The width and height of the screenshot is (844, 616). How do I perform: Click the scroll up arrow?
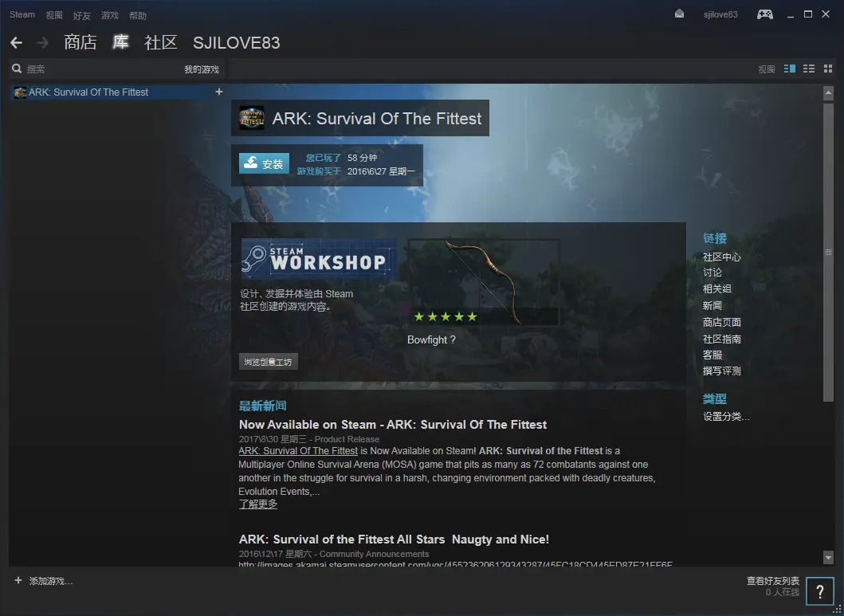828,93
